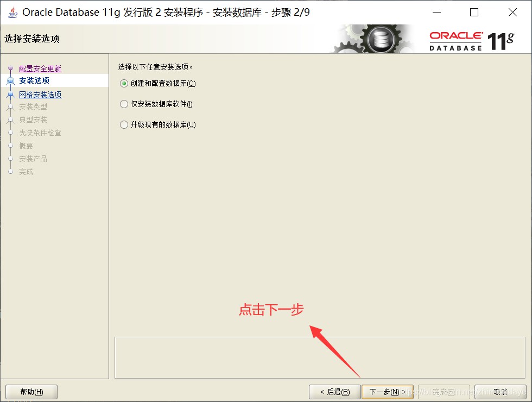Click the Java icon in the title bar
Image resolution: width=532 pixels, height=402 pixels.
point(13,12)
